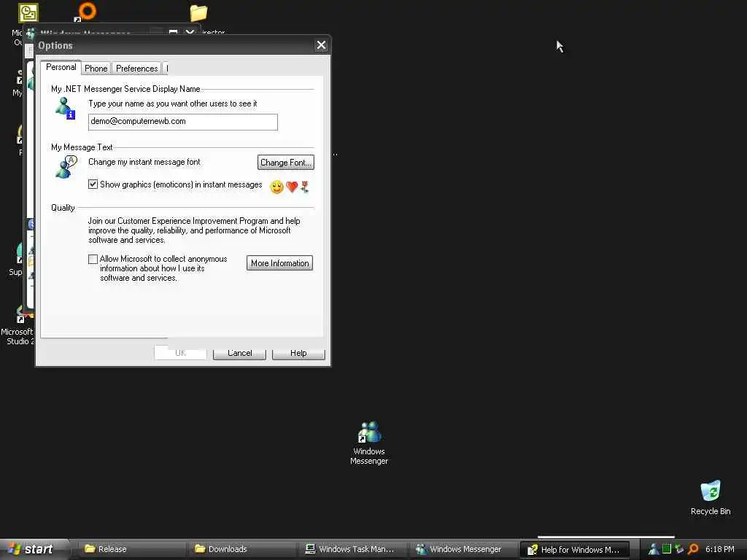The width and height of the screenshot is (747, 560).
Task: Click the Messenger system tray icon
Action: [654, 549]
